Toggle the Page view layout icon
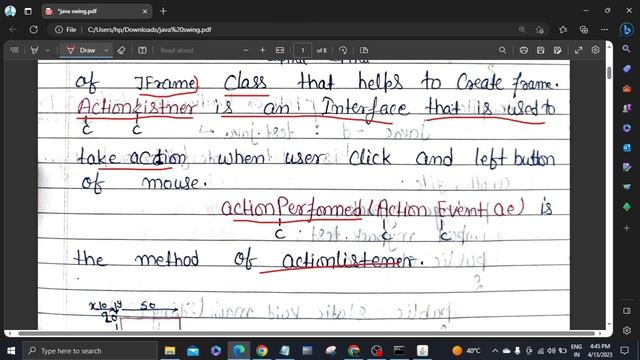The image size is (640, 360). (x=364, y=50)
